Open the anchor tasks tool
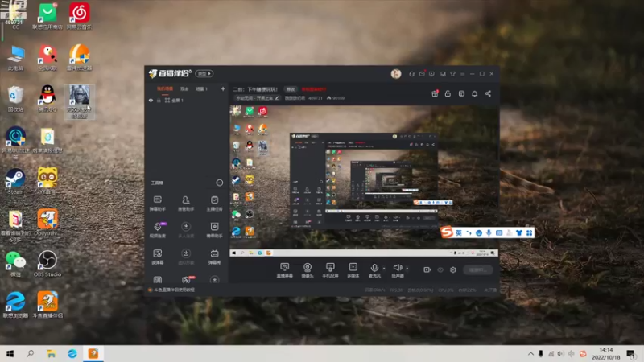 tap(214, 203)
